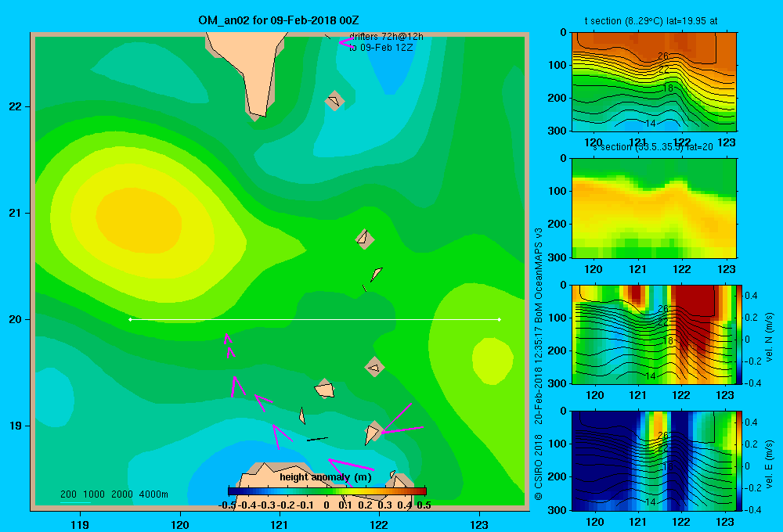Image resolution: width=783 pixels, height=532 pixels.
Task: Click the -0.5 tick on height anomaly bar
Action: coord(227,505)
